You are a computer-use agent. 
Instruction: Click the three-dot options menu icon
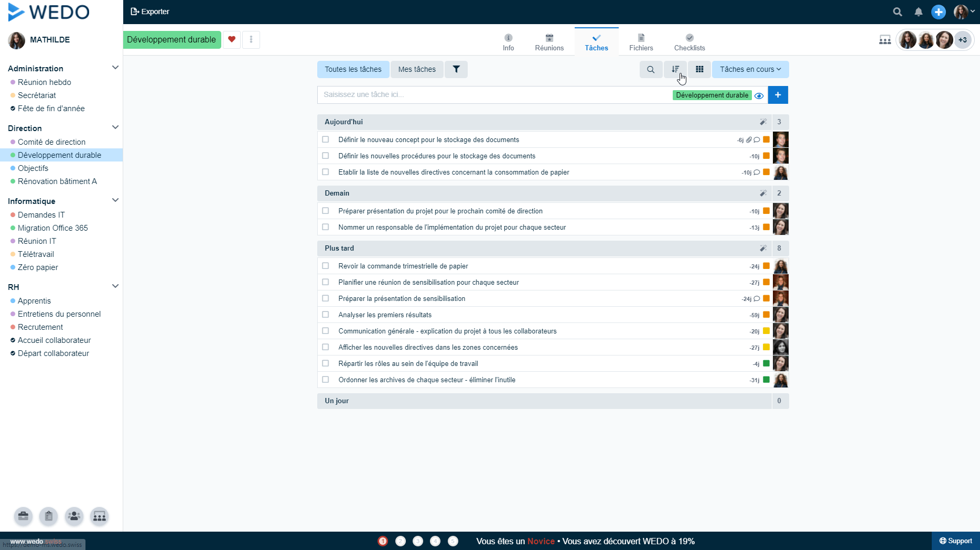point(251,39)
